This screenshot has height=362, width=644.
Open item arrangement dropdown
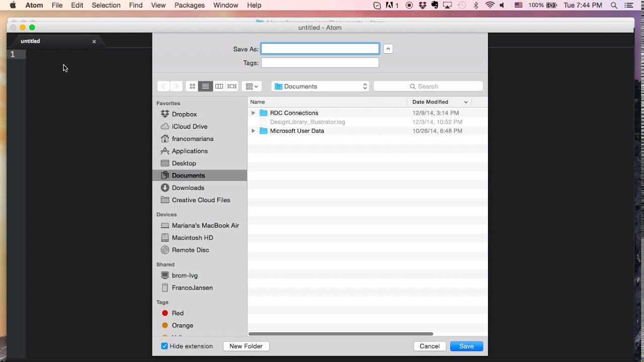click(x=252, y=86)
